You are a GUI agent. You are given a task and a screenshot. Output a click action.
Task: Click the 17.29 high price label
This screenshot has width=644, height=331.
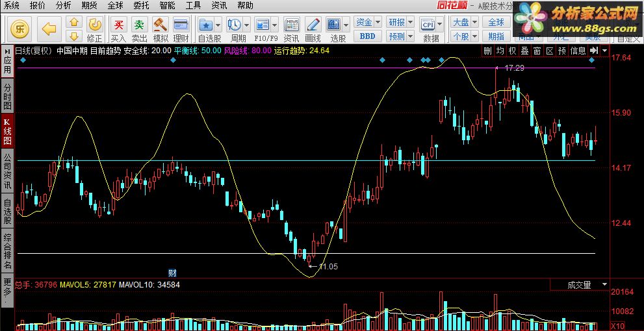514,68
